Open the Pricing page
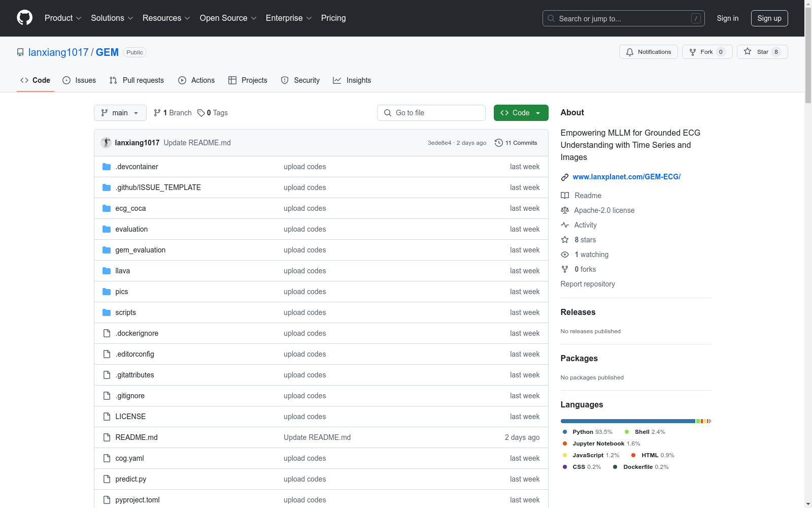The image size is (812, 508). [x=333, y=18]
